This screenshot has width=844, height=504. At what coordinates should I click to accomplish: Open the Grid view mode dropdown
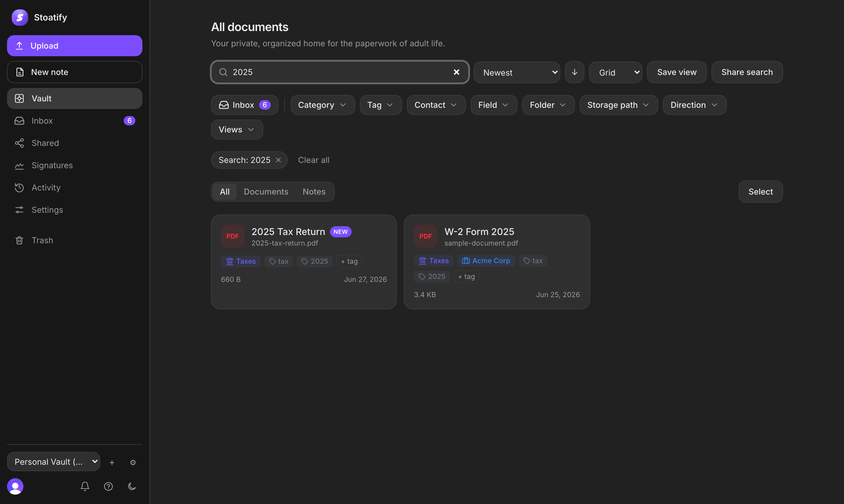pos(615,72)
